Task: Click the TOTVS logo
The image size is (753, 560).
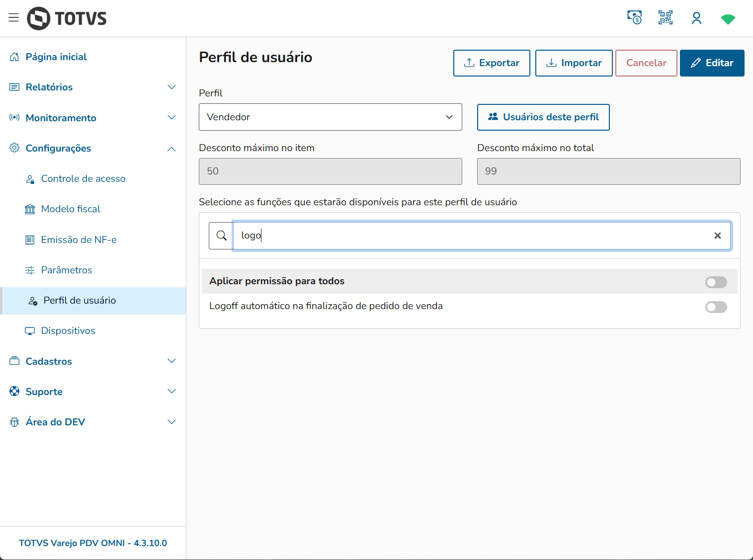Action: (67, 18)
